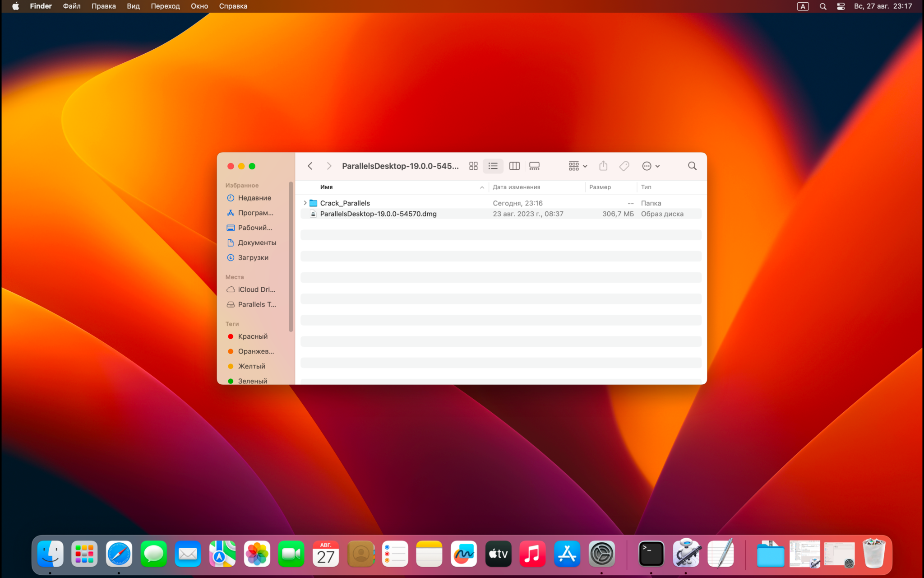Select ParallelsDesktop-19.0.0-54570.dmg file
This screenshot has height=578, width=924.
tap(501, 214)
